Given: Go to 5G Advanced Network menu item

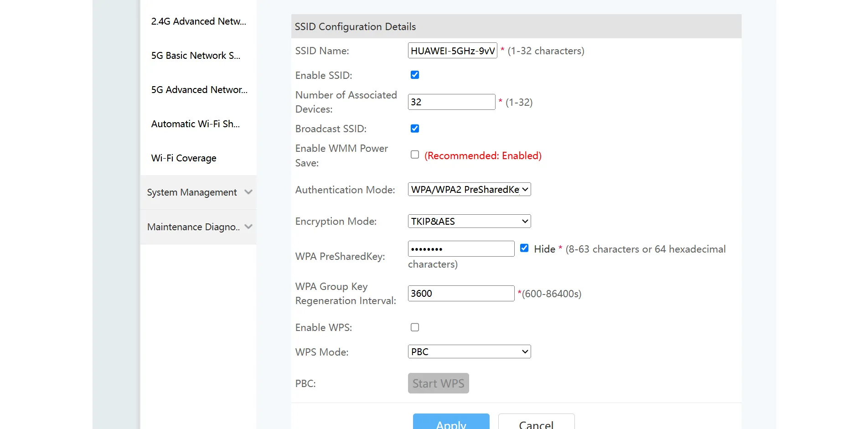Looking at the screenshot, I should (x=199, y=90).
